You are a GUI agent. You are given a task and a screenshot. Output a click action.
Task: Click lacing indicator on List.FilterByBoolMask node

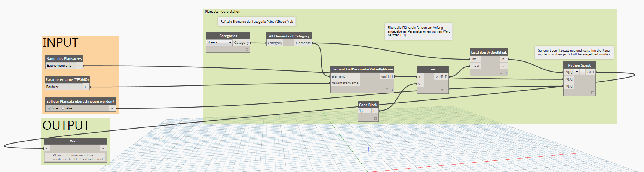(x=506, y=73)
